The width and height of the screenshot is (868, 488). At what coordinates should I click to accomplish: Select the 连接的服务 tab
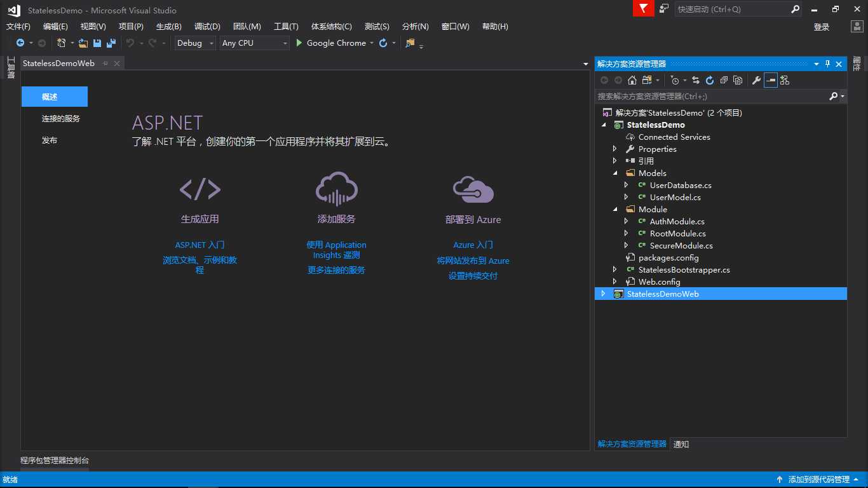click(61, 118)
